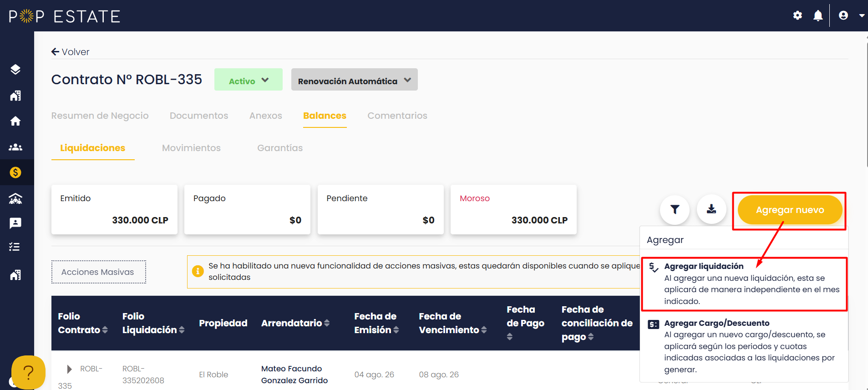Viewport: 868px width, 390px height.
Task: Download liquidaciones with the download icon
Action: [711, 209]
